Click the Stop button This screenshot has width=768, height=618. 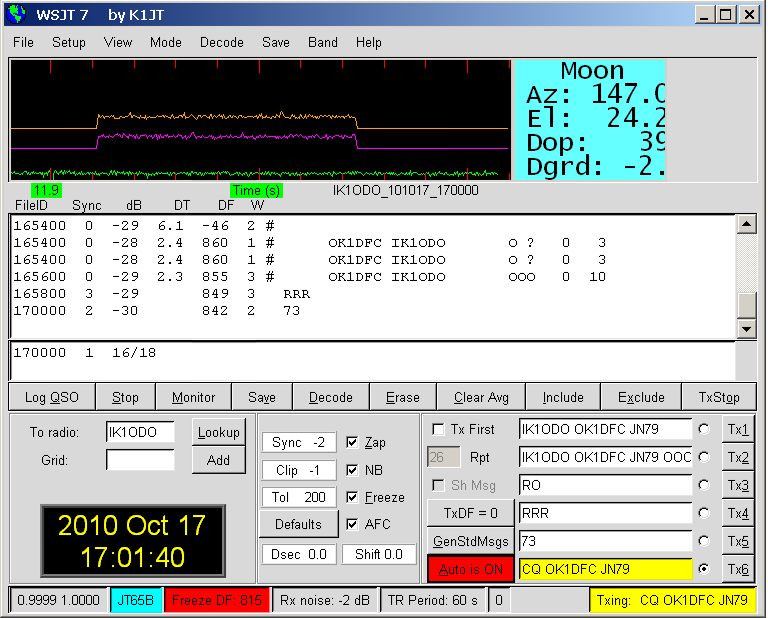pyautogui.click(x=125, y=397)
